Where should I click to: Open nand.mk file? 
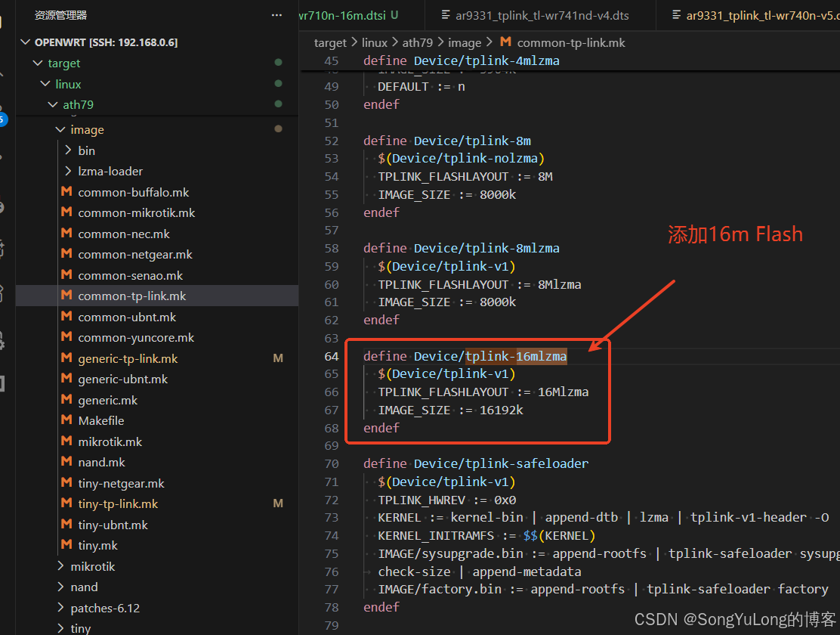tap(101, 462)
